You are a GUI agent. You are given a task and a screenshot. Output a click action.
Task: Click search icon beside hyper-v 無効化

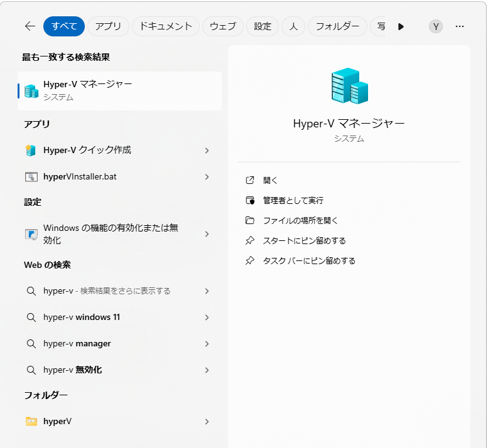[x=31, y=370]
